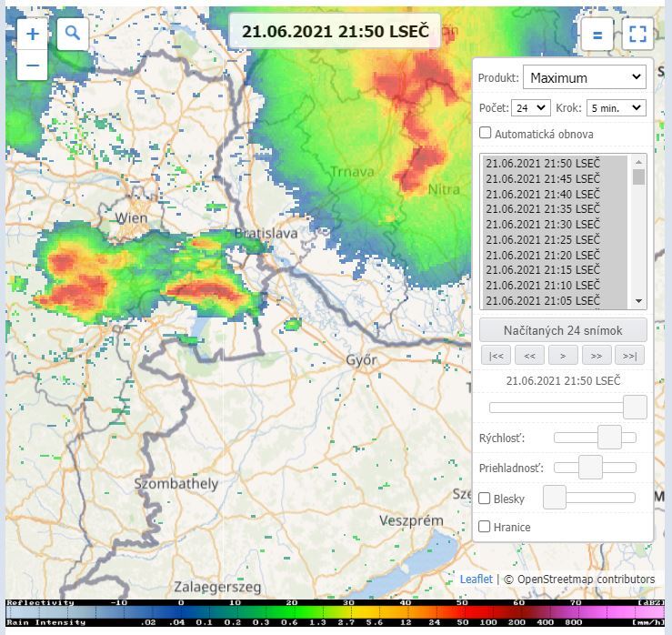Collapse the control panel menu icon

click(597, 35)
